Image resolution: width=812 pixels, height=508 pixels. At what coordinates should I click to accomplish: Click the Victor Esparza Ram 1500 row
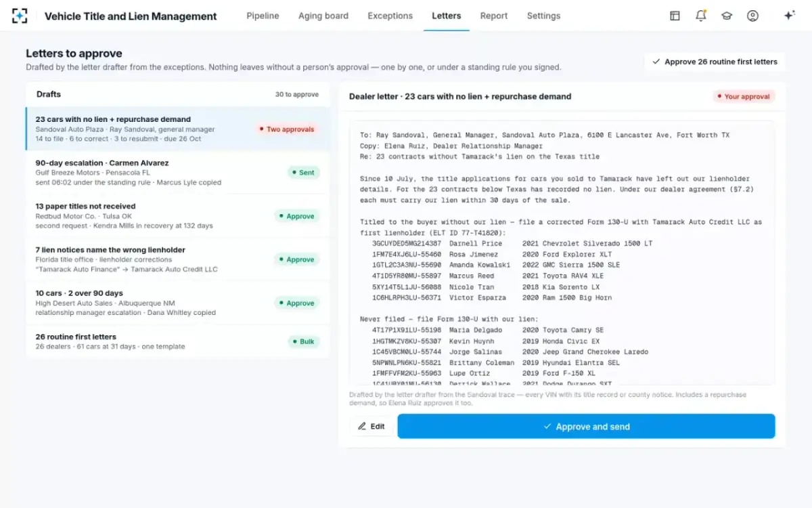(x=492, y=297)
